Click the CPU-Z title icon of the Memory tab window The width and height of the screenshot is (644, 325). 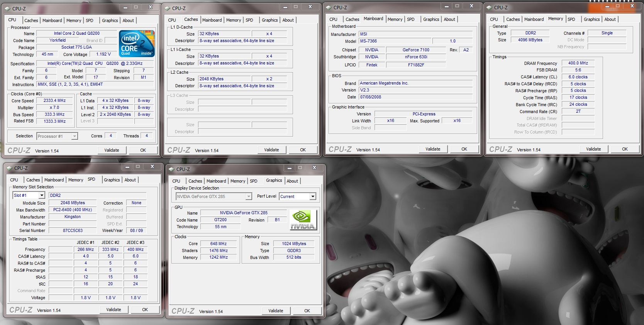coord(489,7)
